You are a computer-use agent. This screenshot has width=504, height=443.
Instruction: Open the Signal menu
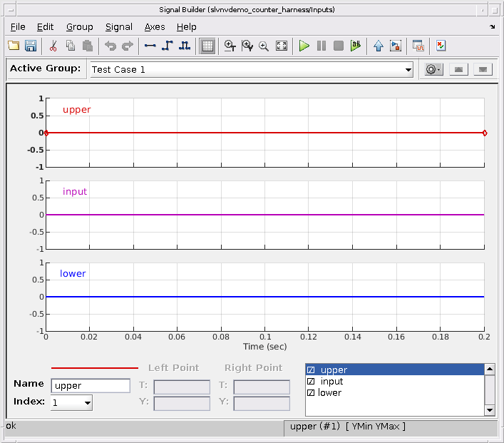pos(118,26)
